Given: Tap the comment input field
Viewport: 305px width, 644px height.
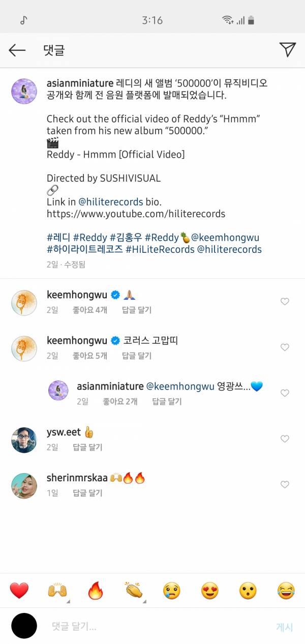Looking at the screenshot, I should pyautogui.click(x=152, y=627).
